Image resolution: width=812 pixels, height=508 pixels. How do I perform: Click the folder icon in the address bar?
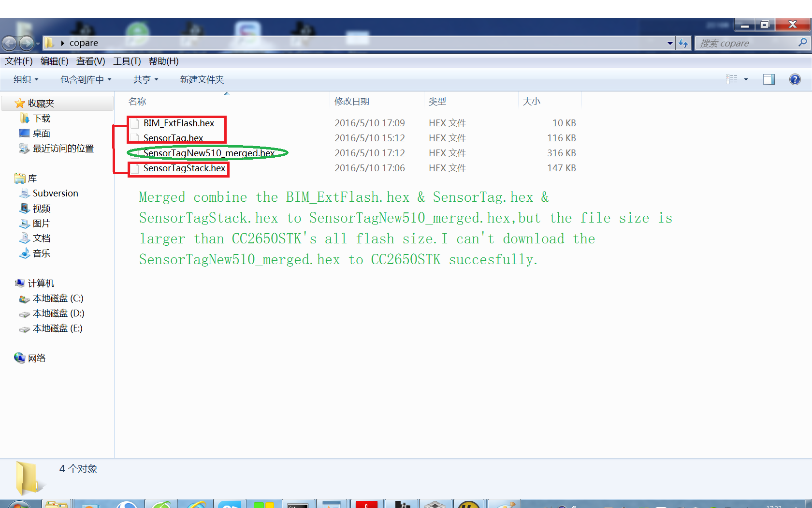(x=49, y=43)
